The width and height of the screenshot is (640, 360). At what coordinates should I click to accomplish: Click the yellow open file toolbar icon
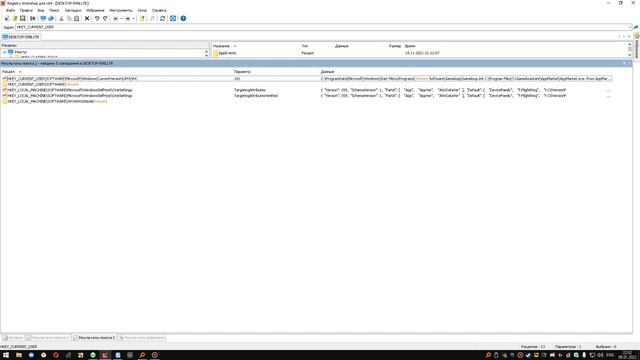[15, 18]
